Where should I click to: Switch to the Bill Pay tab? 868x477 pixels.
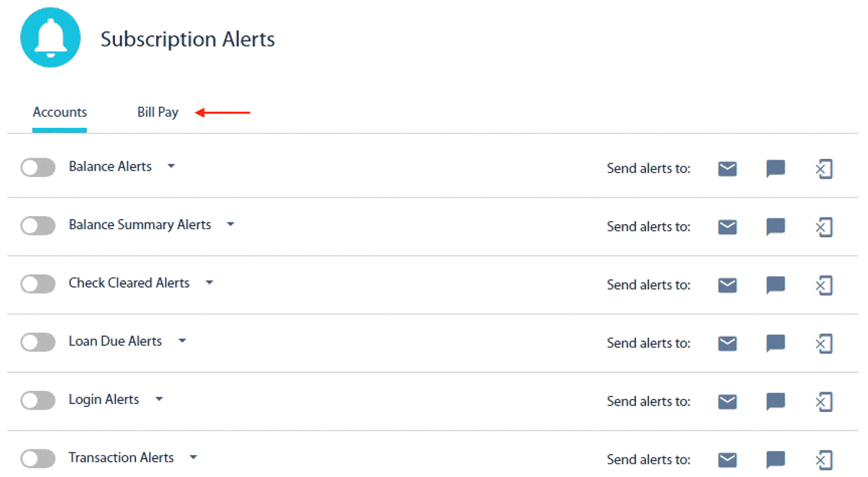click(157, 112)
